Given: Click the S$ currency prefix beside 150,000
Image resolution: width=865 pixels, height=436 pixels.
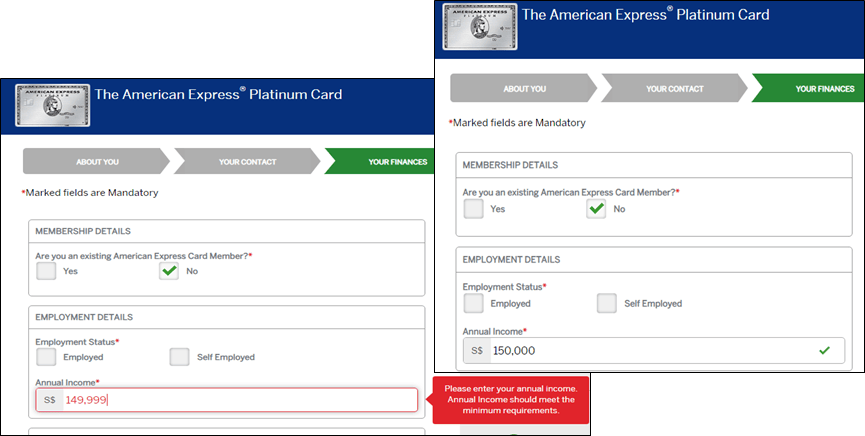Looking at the screenshot, I should point(476,351).
